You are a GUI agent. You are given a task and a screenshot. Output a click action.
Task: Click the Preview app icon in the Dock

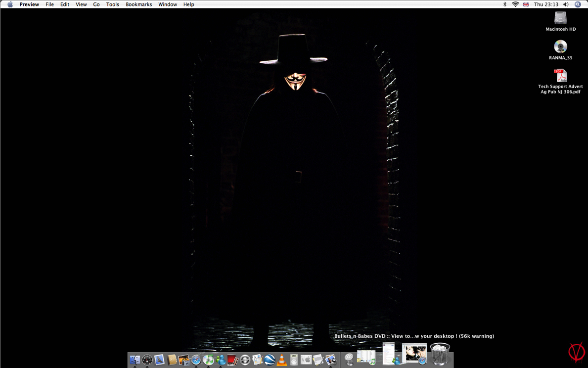pos(330,360)
